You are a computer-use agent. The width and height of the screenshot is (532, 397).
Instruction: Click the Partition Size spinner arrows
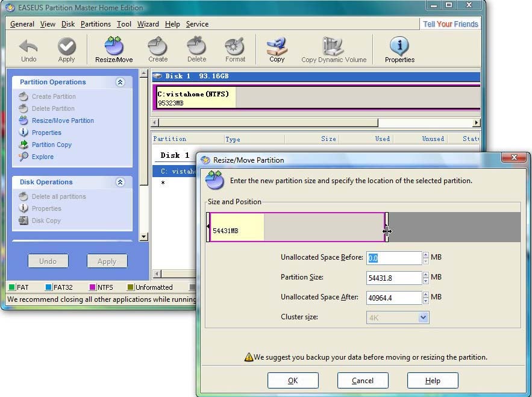(425, 278)
